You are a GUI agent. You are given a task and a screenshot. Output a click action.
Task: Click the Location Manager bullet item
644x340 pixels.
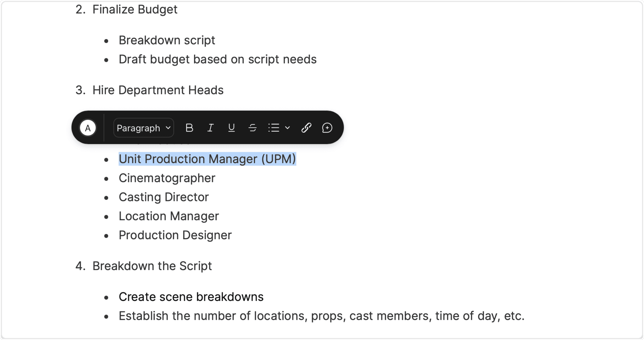[169, 216]
